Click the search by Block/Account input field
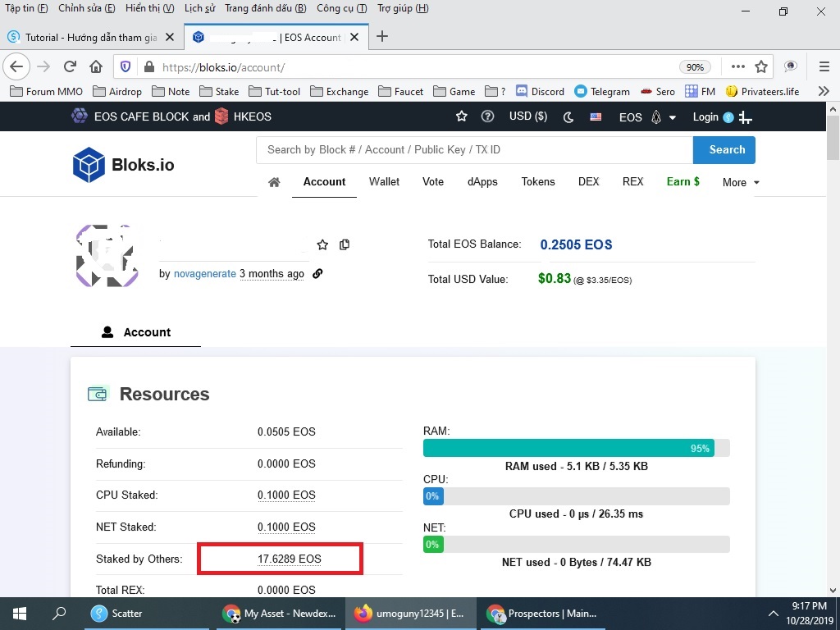 (x=474, y=150)
